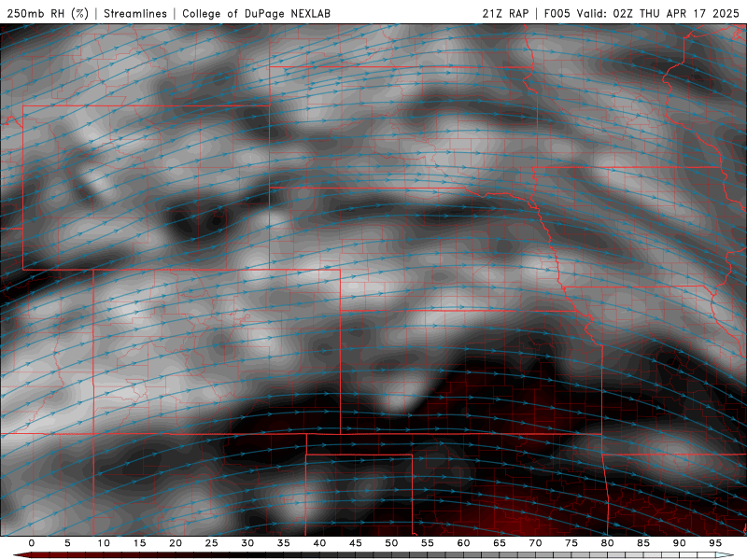Viewport: 747px width, 560px height.
Task: Click the colorbar label '25'
Action: (212, 543)
